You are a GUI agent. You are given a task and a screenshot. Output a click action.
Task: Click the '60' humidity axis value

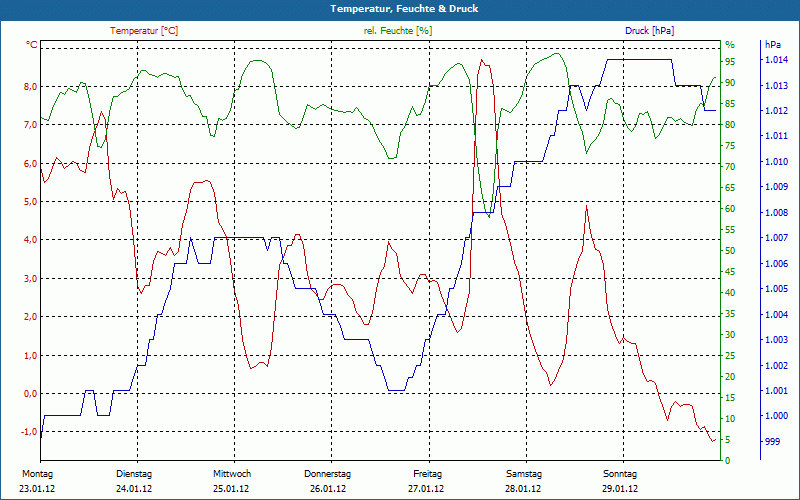[x=730, y=209]
